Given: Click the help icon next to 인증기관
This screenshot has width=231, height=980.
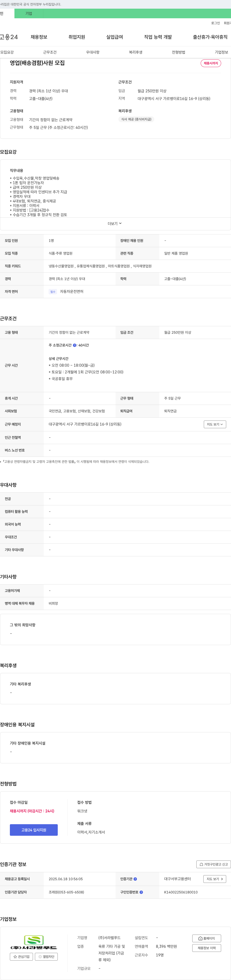Looking at the screenshot, I should tap(135, 879).
